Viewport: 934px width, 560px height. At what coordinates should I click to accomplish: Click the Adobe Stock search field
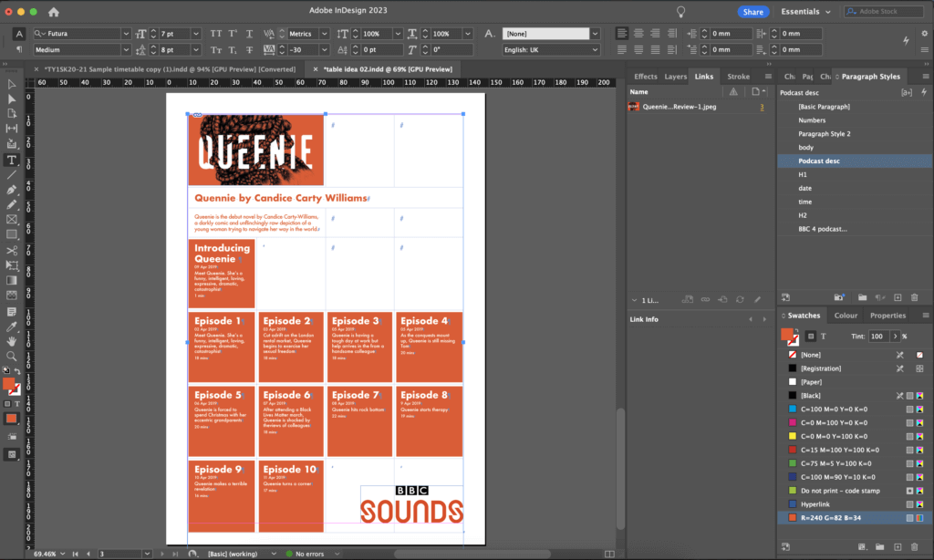click(883, 11)
